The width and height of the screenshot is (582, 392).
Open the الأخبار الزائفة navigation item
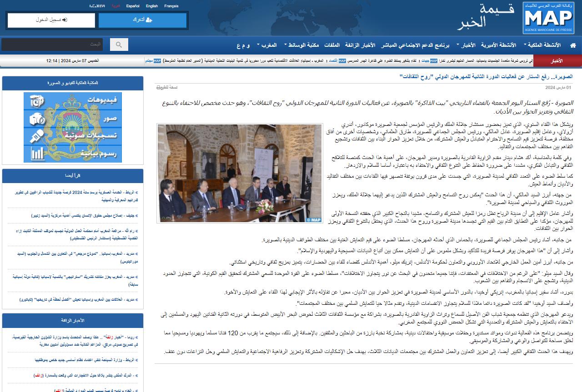click(x=360, y=45)
